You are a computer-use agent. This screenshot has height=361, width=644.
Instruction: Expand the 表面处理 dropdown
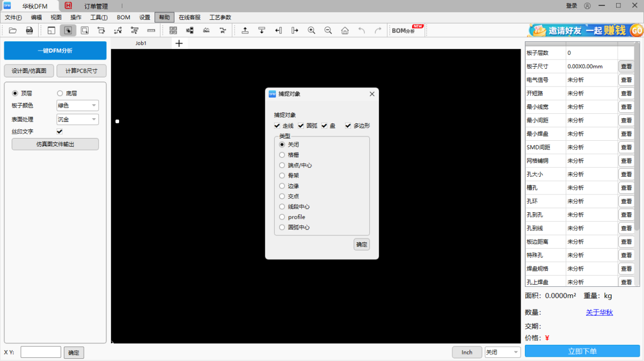click(x=77, y=119)
